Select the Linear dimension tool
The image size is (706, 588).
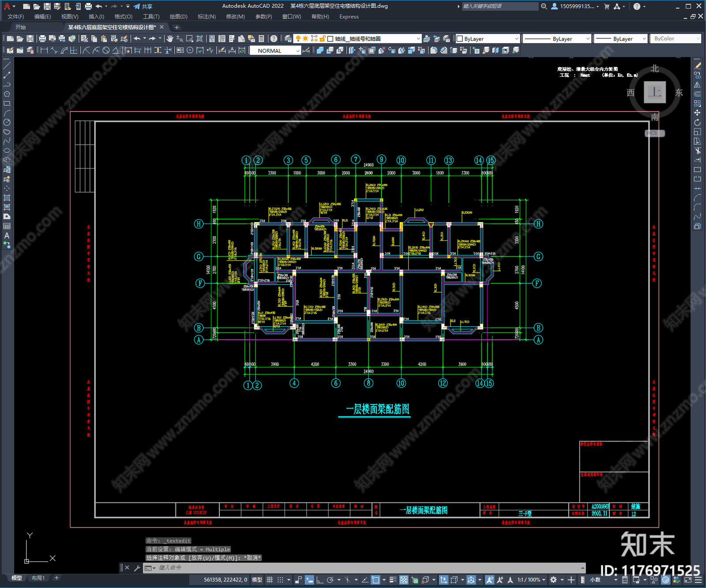point(44,50)
